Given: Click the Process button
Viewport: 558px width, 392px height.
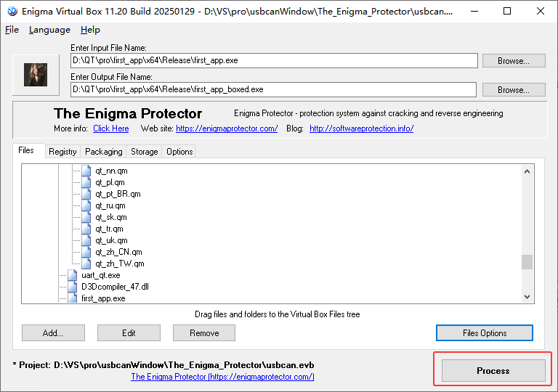Looking at the screenshot, I should click(x=493, y=371).
